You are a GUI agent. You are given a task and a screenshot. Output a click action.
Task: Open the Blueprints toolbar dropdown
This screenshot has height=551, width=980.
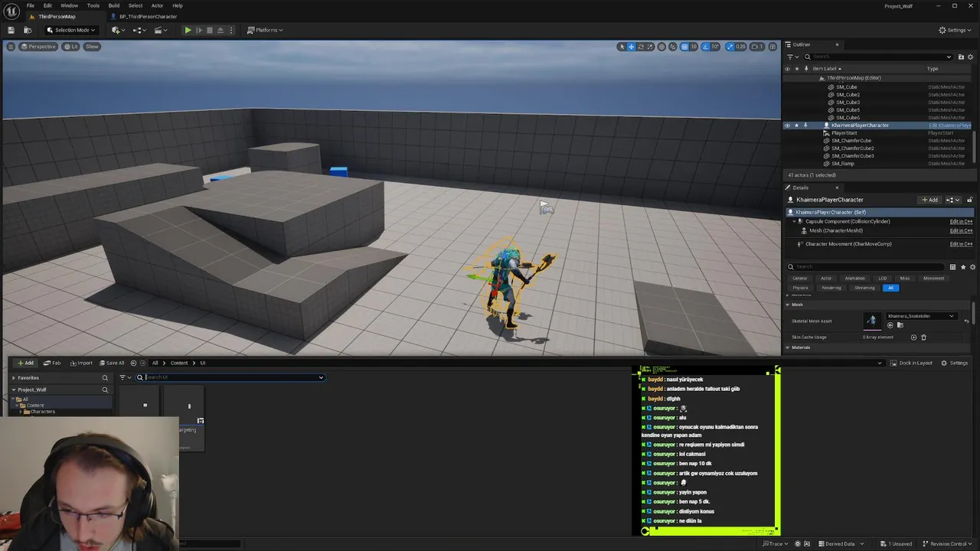(x=139, y=30)
